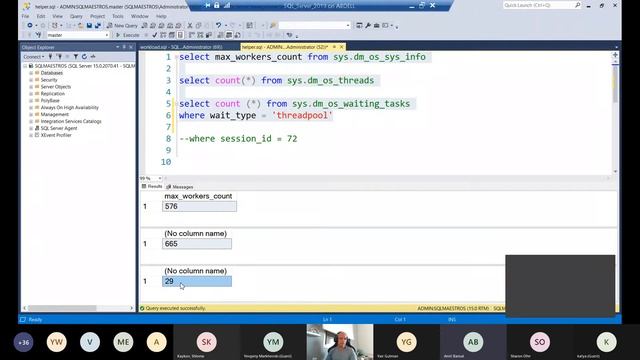Close the Object Explorer panel
The image size is (640, 360).
[x=131, y=47]
